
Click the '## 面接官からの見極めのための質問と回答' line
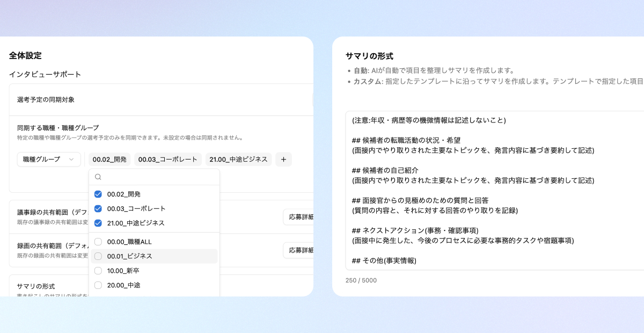(420, 200)
